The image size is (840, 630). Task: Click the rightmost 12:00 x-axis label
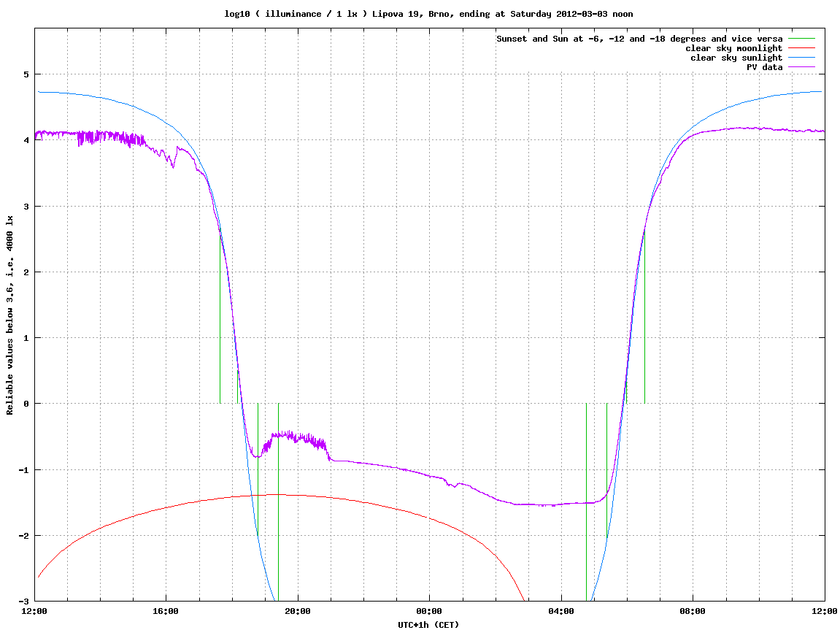coord(825,611)
